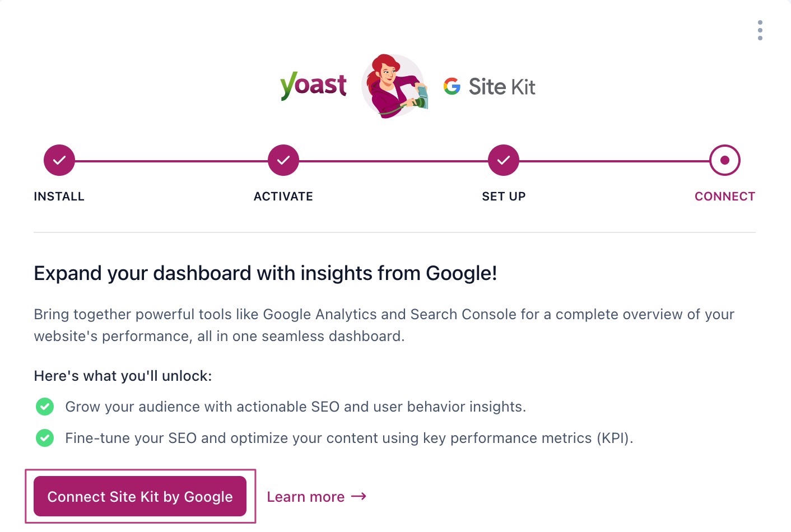The image size is (791, 532).
Task: Select the SET UP step label
Action: pyautogui.click(x=504, y=197)
